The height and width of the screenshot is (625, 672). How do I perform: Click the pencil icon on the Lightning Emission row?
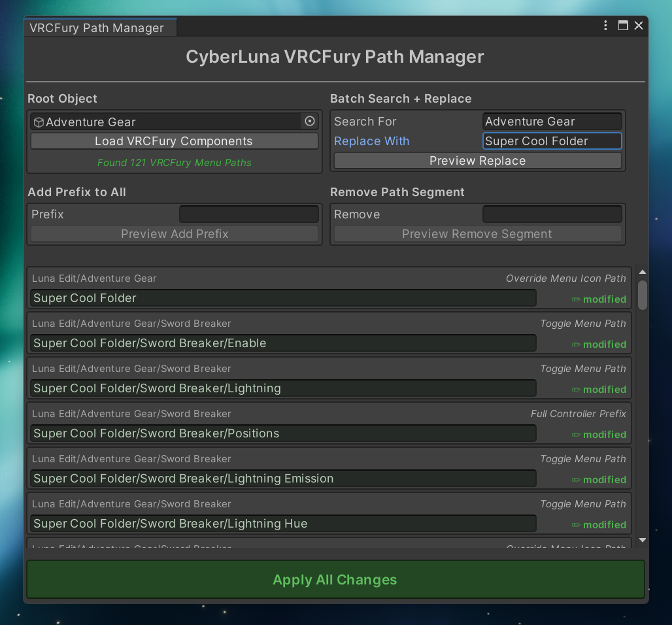click(x=576, y=480)
